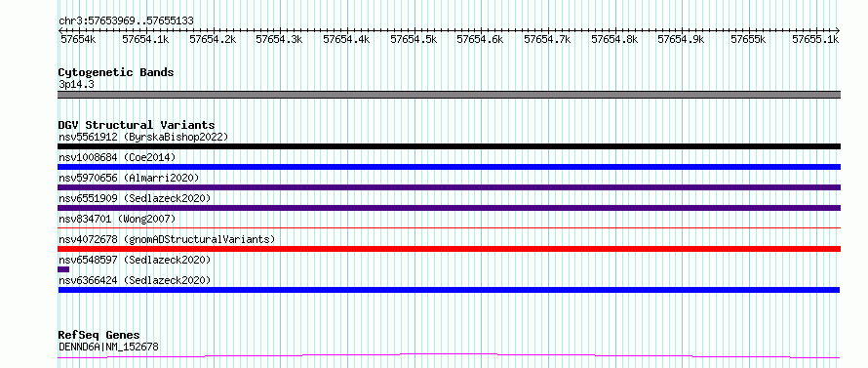Image resolution: width=868 pixels, height=368 pixels.
Task: Click ruler tick label 57654.2k
Action: click(x=213, y=39)
